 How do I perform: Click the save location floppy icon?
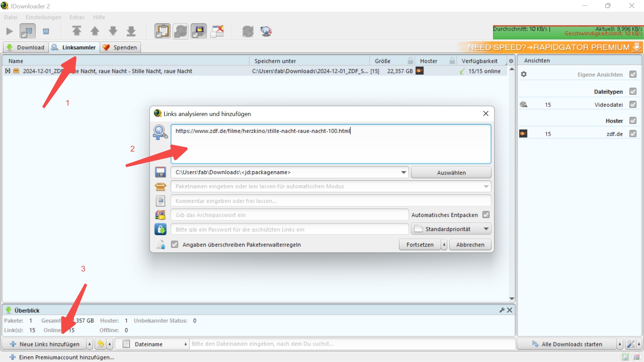pyautogui.click(x=160, y=172)
